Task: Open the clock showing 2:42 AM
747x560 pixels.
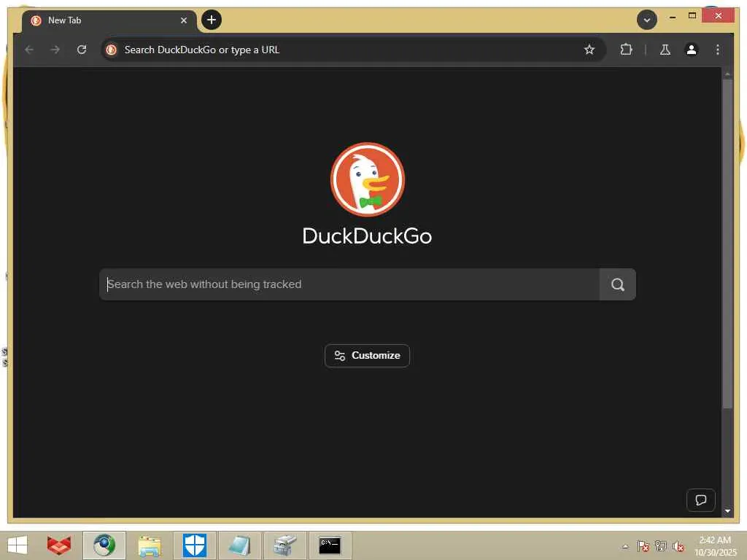Action: tap(715, 546)
